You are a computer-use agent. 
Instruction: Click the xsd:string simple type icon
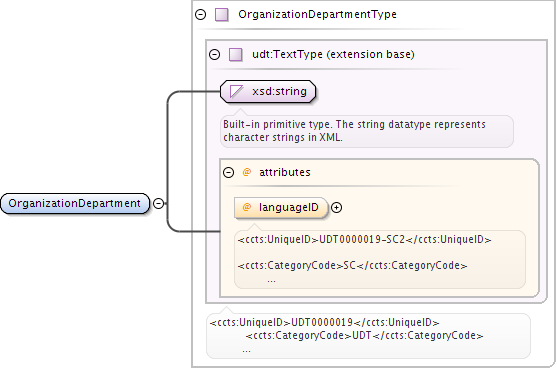237,91
